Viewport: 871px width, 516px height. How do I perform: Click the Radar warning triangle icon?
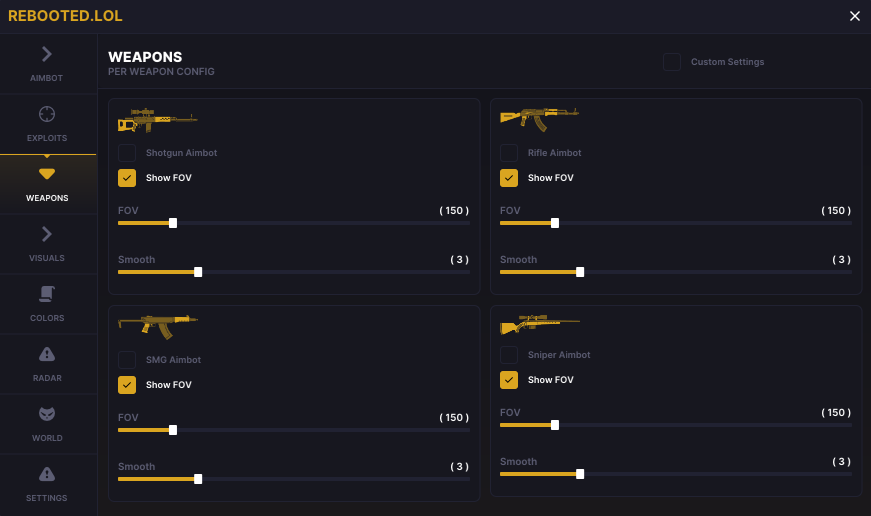coord(47,354)
